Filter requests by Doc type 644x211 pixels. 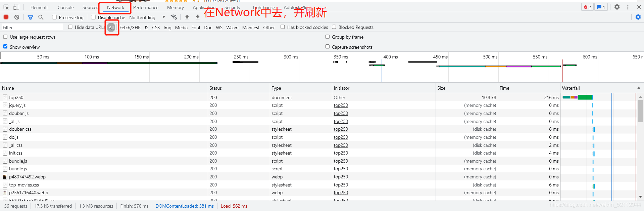[208, 28]
